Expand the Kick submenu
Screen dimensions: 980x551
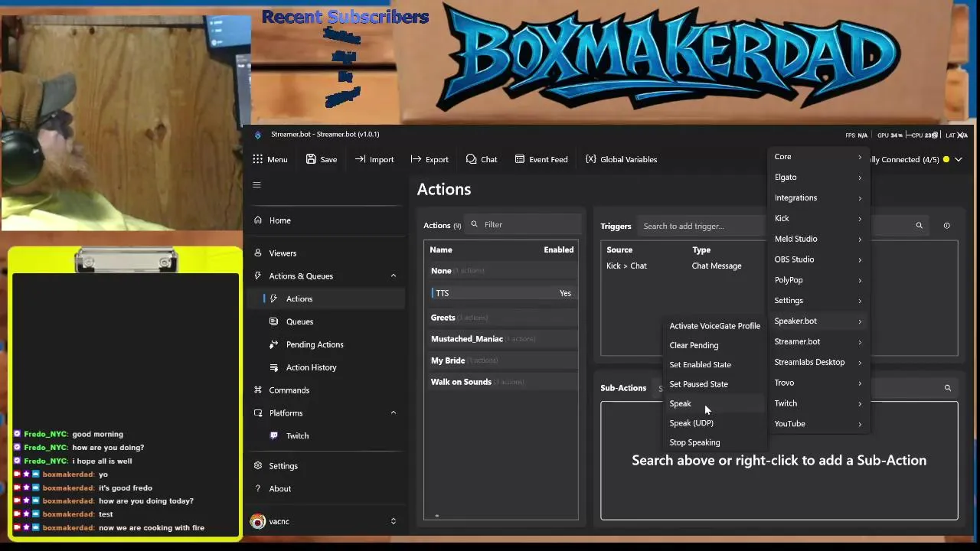(818, 219)
